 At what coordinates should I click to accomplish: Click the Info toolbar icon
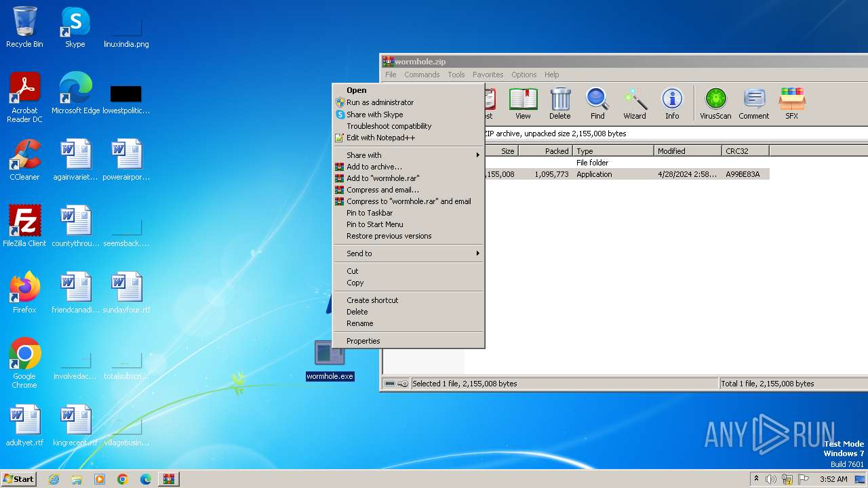tap(672, 104)
